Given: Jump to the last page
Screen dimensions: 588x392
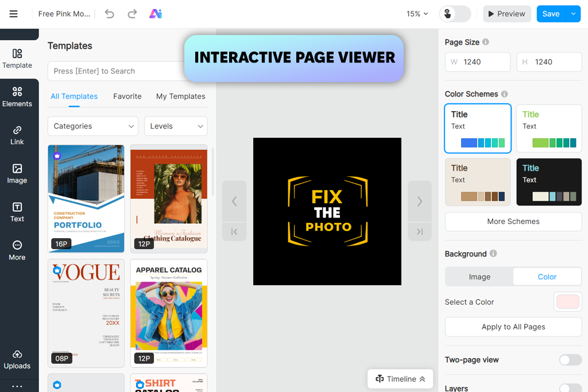Looking at the screenshot, I should point(420,232).
